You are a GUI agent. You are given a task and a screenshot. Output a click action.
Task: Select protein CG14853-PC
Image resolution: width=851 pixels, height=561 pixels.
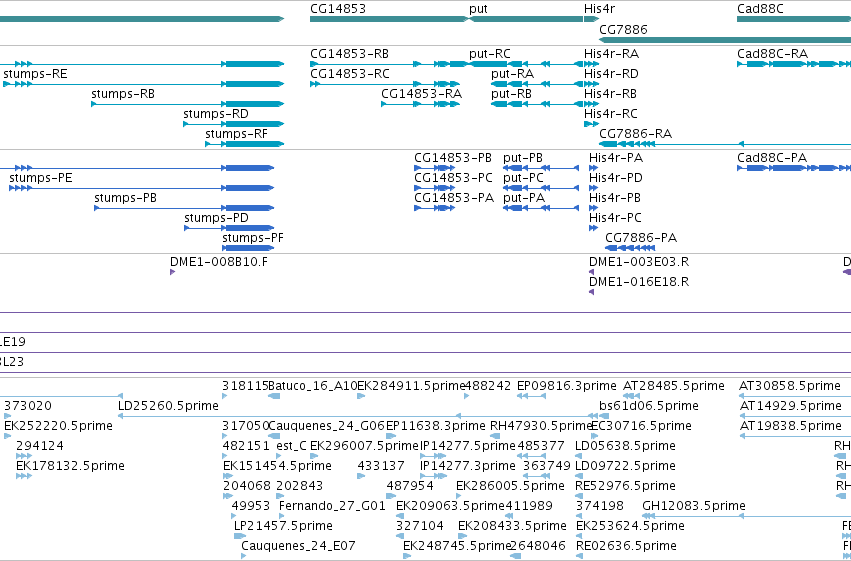click(x=435, y=188)
